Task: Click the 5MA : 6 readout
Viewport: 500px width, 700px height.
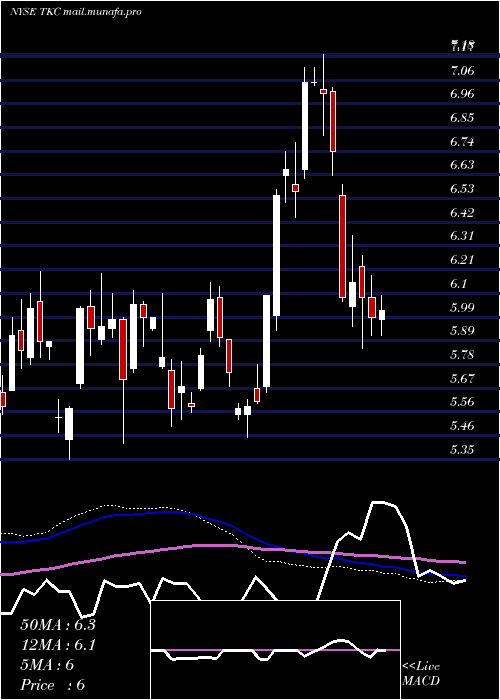Action: tap(47, 665)
